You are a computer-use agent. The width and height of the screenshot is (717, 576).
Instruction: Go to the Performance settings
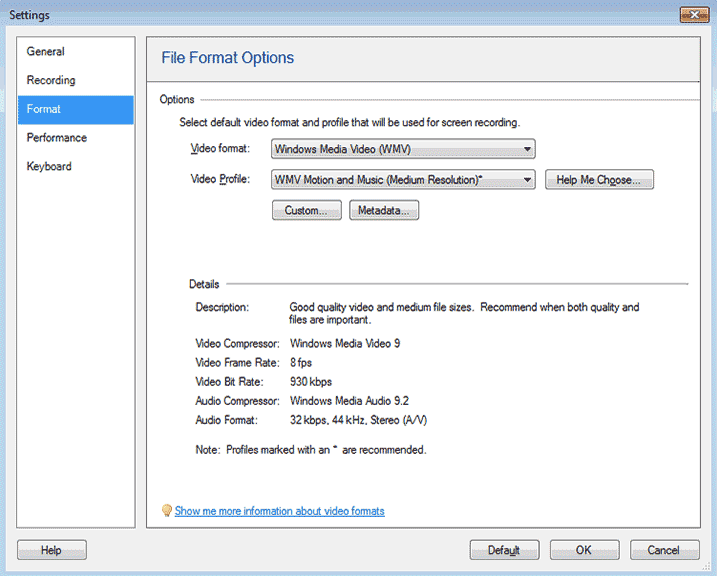pos(75,138)
